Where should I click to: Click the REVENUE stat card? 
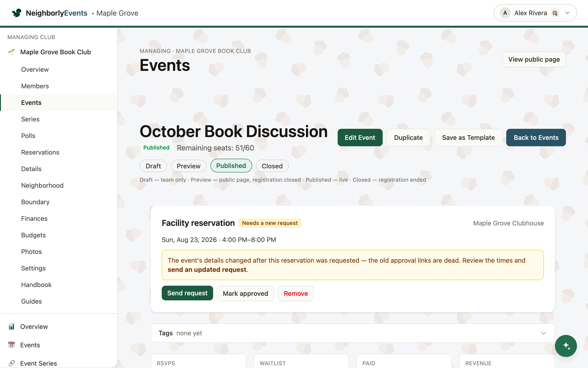507,361
